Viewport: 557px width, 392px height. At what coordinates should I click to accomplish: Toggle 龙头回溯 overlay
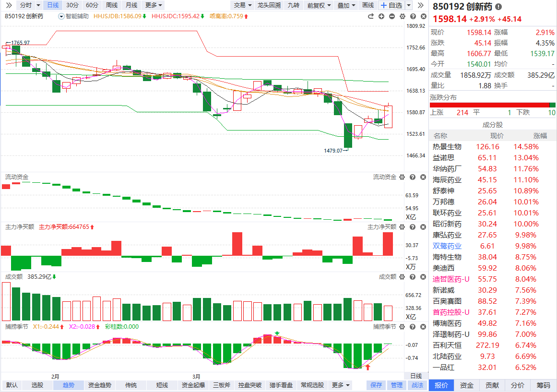tap(269, 5)
